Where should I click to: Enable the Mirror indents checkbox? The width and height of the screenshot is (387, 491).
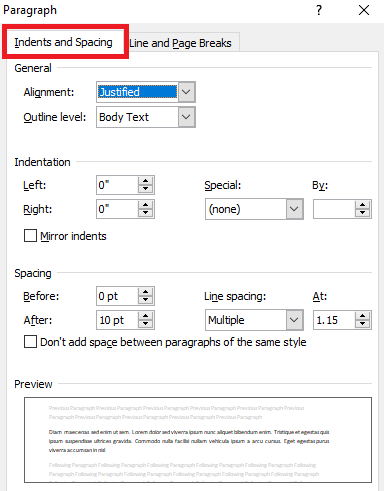coord(30,236)
